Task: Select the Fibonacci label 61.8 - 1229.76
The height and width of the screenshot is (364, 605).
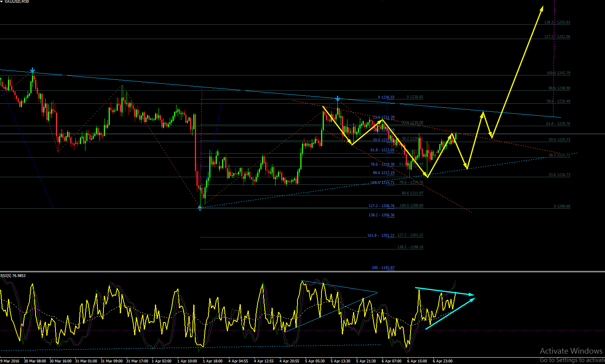Action: (558, 124)
